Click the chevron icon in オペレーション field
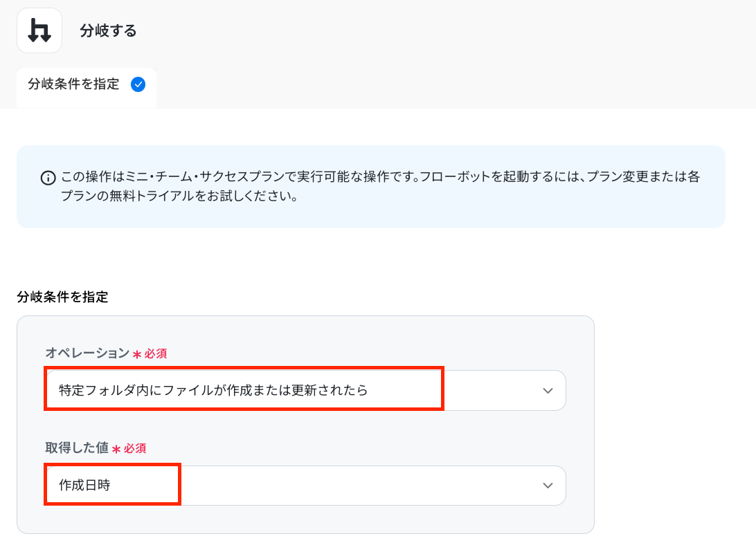756x552 pixels. click(548, 391)
